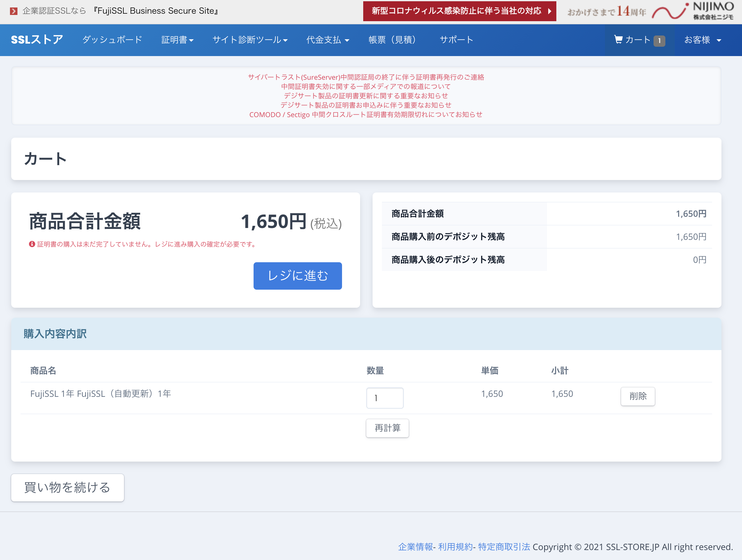Go to SSLストア home logo
This screenshot has height=560, width=742.
[x=37, y=40]
